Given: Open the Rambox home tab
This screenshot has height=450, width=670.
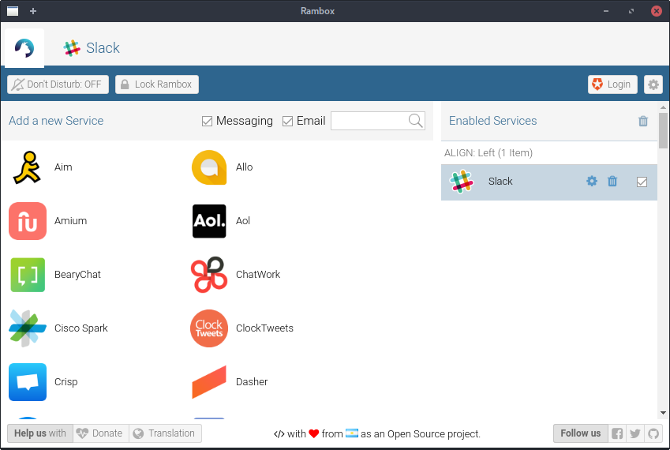Looking at the screenshot, I should [24, 48].
